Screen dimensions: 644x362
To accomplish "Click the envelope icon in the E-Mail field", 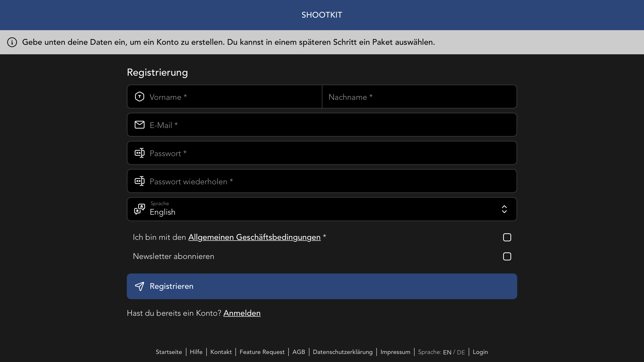I will (x=140, y=125).
